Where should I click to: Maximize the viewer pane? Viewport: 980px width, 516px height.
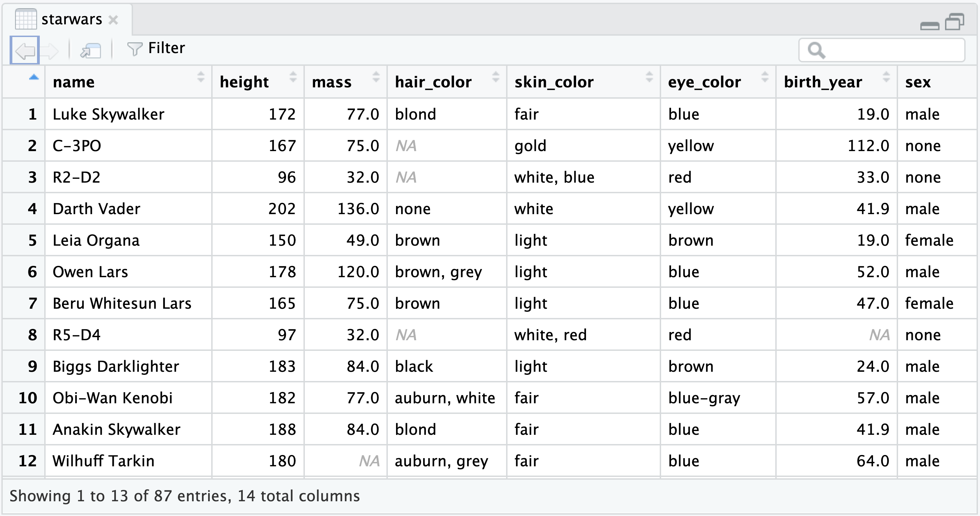(955, 22)
